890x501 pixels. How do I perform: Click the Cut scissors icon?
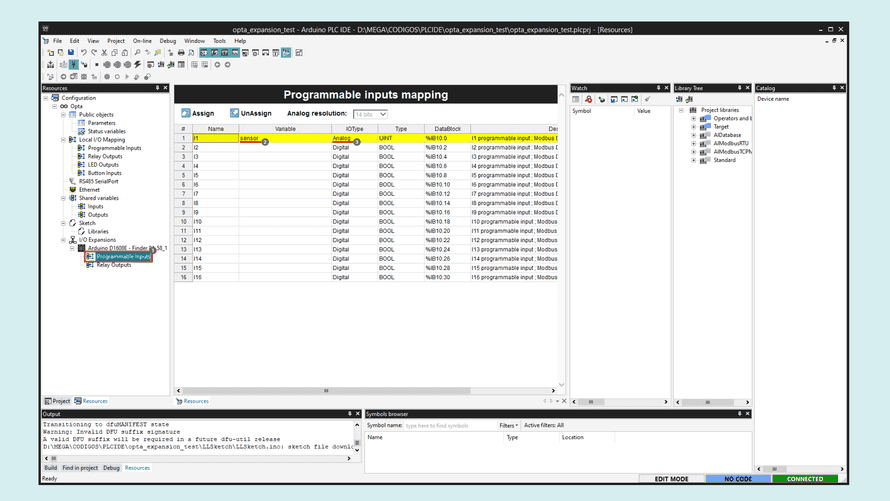(104, 53)
